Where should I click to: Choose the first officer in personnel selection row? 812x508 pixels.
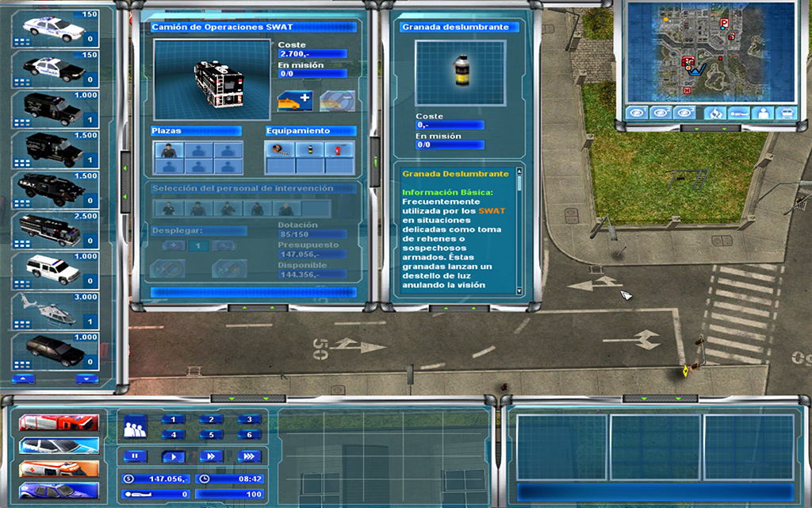point(169,209)
